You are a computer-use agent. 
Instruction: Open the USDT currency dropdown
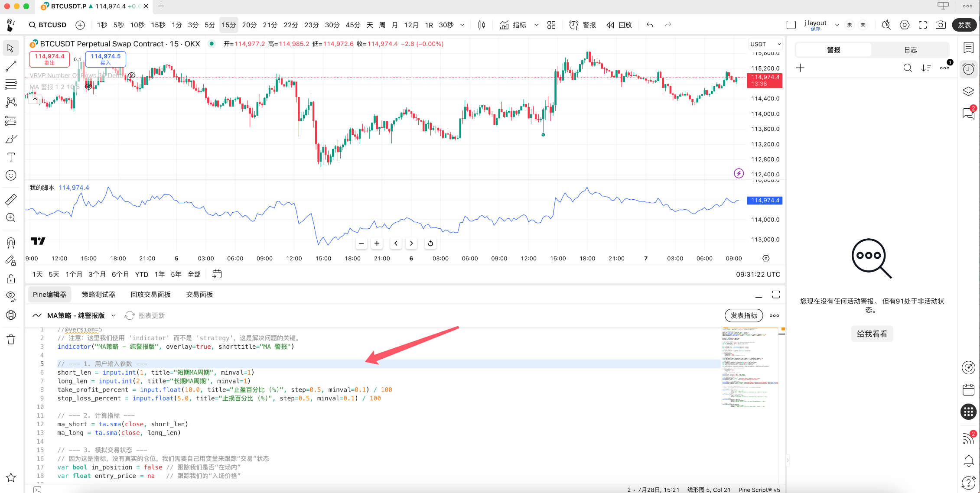click(765, 44)
